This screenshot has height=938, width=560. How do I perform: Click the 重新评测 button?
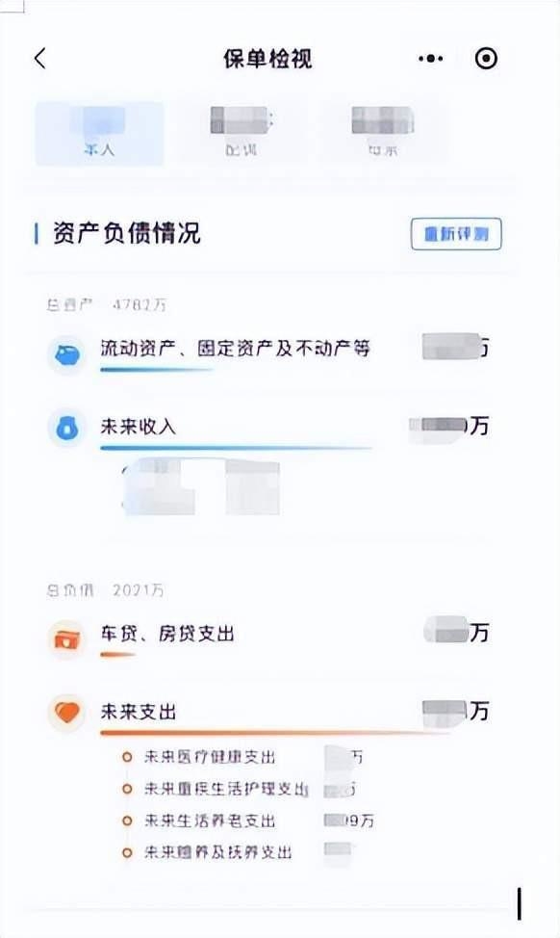456,234
